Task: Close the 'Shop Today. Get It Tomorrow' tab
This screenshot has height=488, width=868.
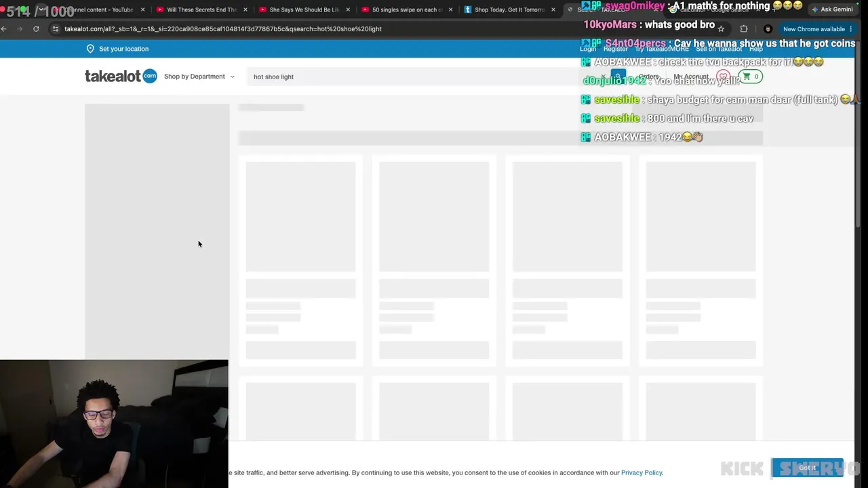Action: pyautogui.click(x=553, y=10)
